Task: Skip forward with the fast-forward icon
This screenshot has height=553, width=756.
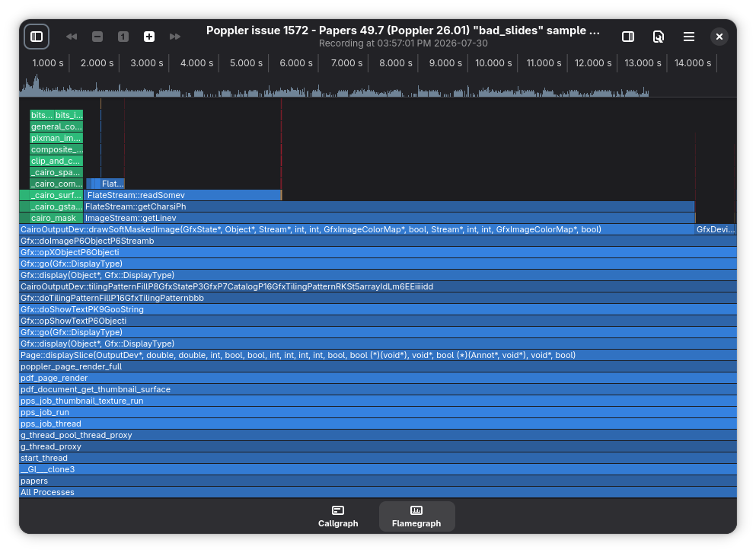Action: [x=175, y=37]
